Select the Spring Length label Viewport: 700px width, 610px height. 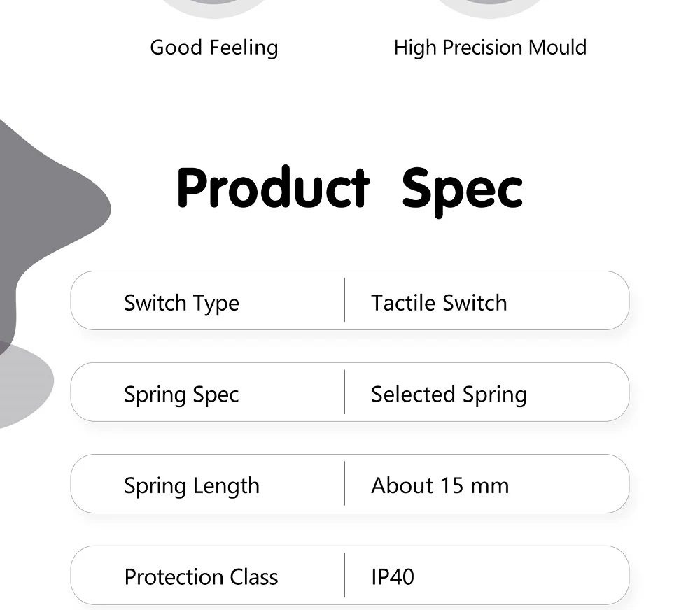point(191,485)
